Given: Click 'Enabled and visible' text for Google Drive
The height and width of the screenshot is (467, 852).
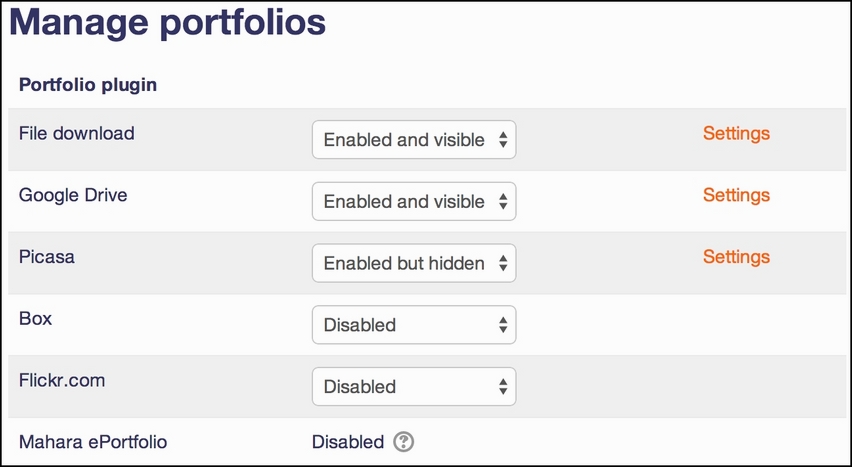Looking at the screenshot, I should tap(404, 202).
